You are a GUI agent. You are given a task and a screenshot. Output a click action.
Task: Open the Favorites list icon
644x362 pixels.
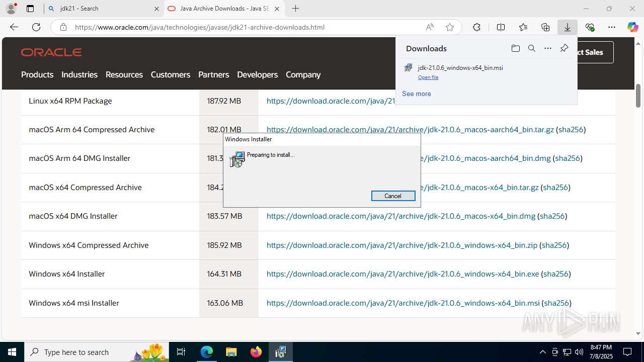[523, 27]
